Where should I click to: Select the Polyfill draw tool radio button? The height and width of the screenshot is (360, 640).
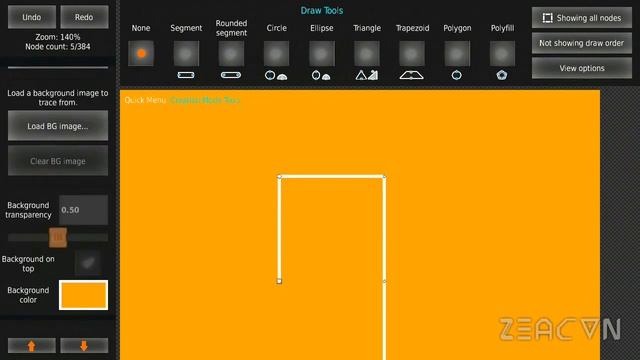point(502,53)
